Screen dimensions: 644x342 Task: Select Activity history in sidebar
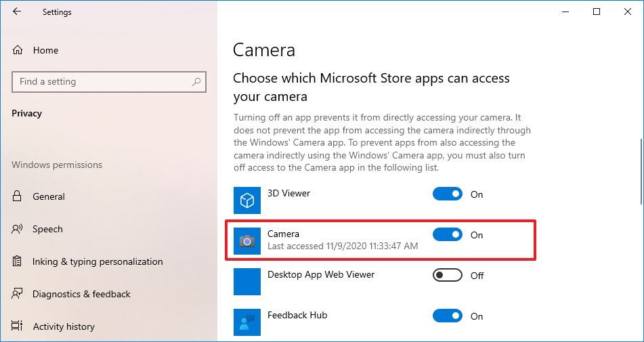(x=64, y=326)
